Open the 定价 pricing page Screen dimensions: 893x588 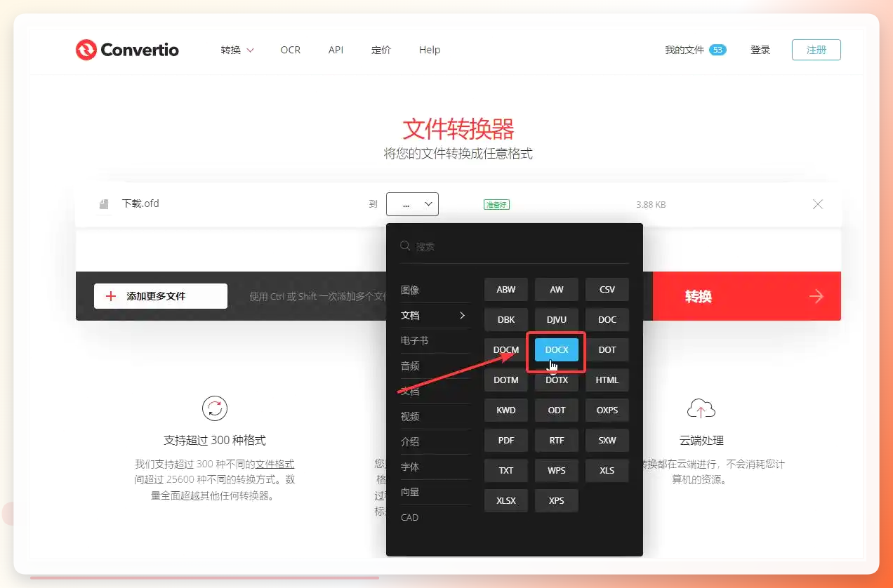pos(381,50)
